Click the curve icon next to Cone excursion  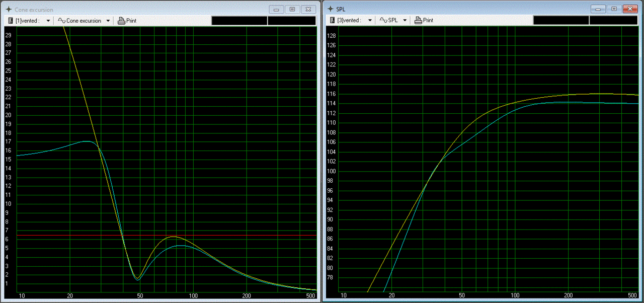pyautogui.click(x=61, y=21)
